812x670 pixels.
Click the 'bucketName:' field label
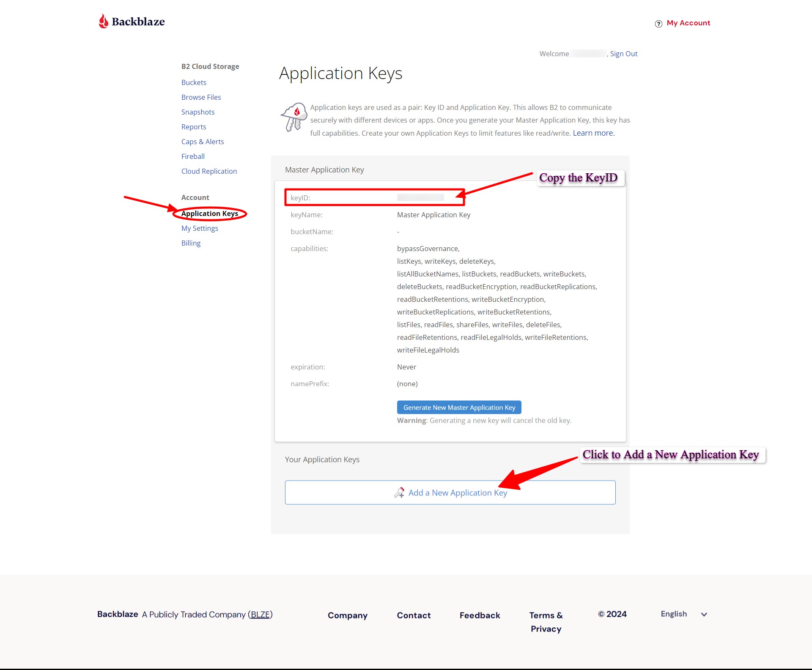coord(312,232)
